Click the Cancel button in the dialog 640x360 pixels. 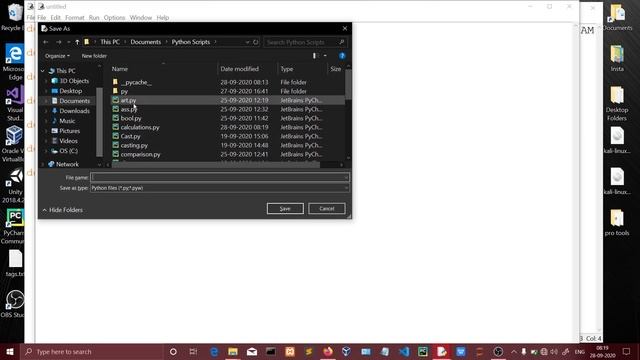[x=327, y=209]
